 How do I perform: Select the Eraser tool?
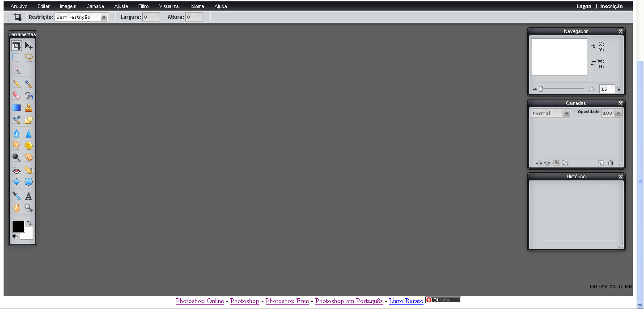[x=17, y=96]
